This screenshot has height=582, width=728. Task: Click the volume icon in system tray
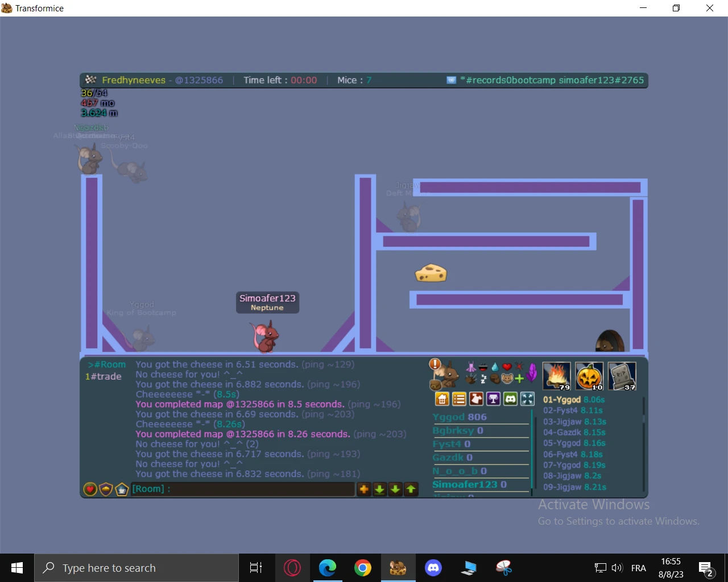617,568
